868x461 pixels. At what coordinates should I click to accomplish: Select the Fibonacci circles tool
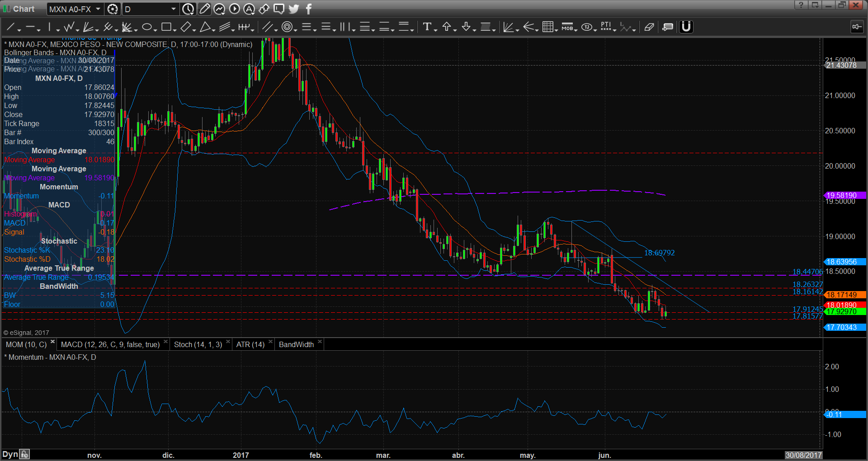pyautogui.click(x=287, y=27)
